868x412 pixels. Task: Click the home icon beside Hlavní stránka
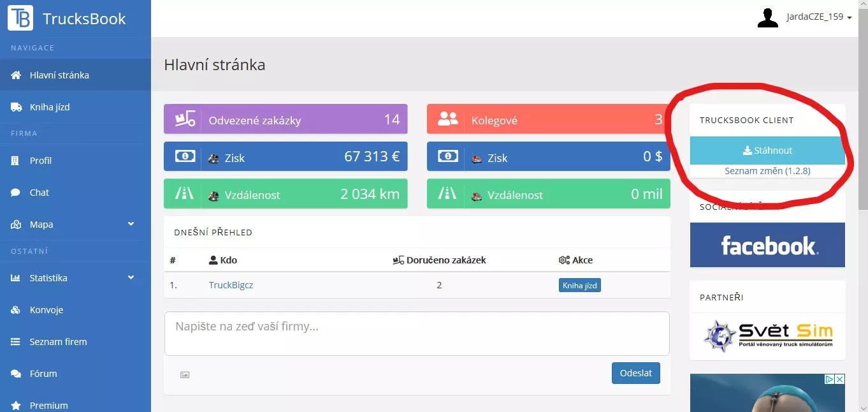point(16,75)
